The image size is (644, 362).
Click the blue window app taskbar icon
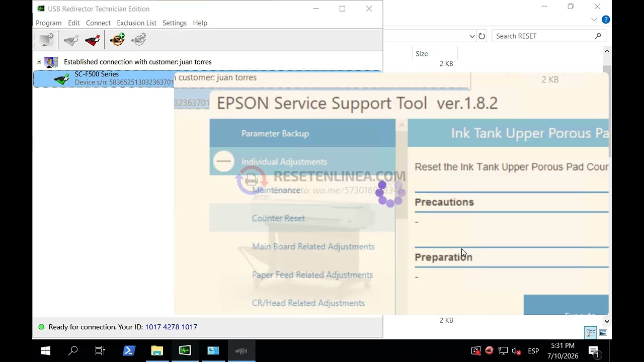(213, 350)
